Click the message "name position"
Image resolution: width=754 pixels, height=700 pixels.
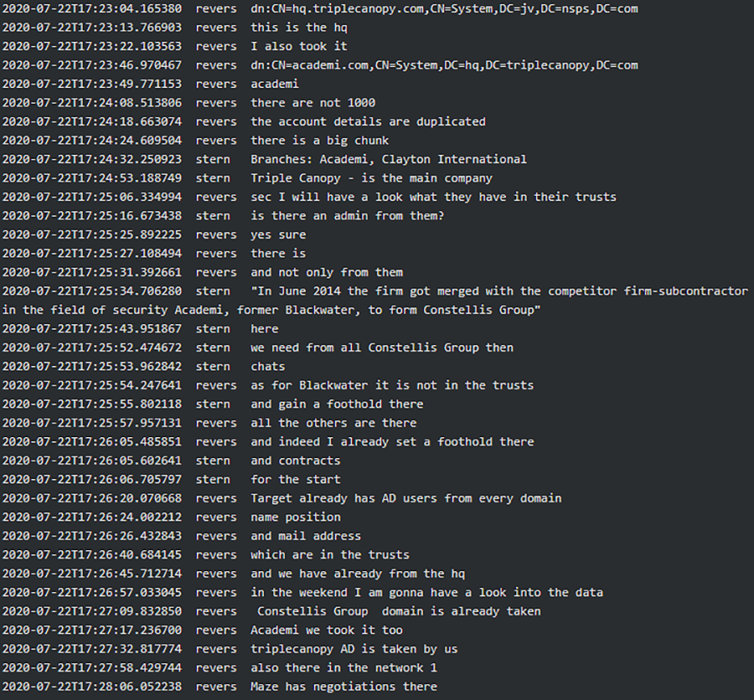[295, 517]
